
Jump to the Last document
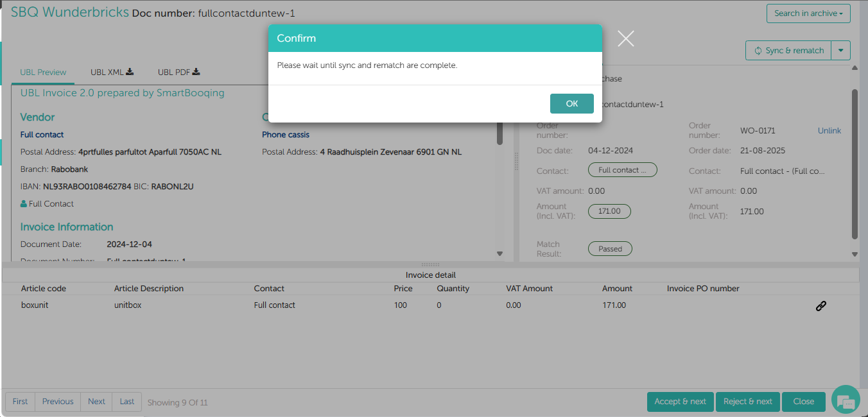(127, 402)
